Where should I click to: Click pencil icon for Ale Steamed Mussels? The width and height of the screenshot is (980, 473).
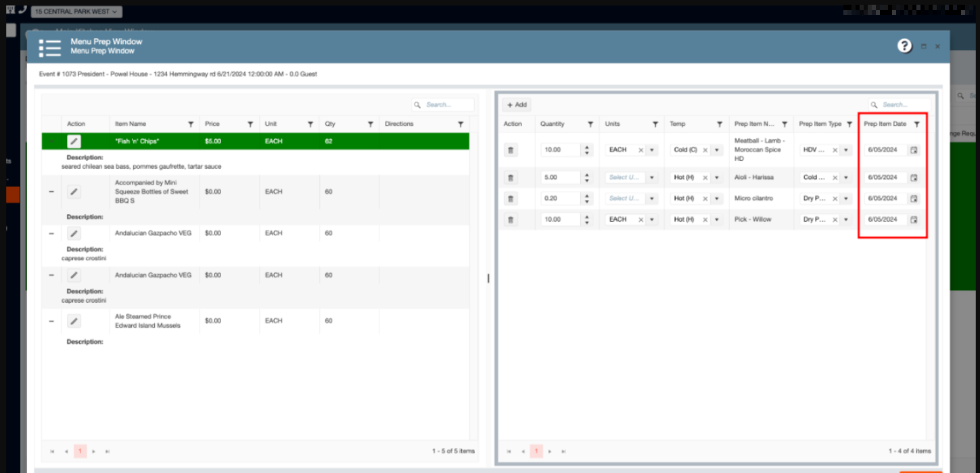click(74, 321)
